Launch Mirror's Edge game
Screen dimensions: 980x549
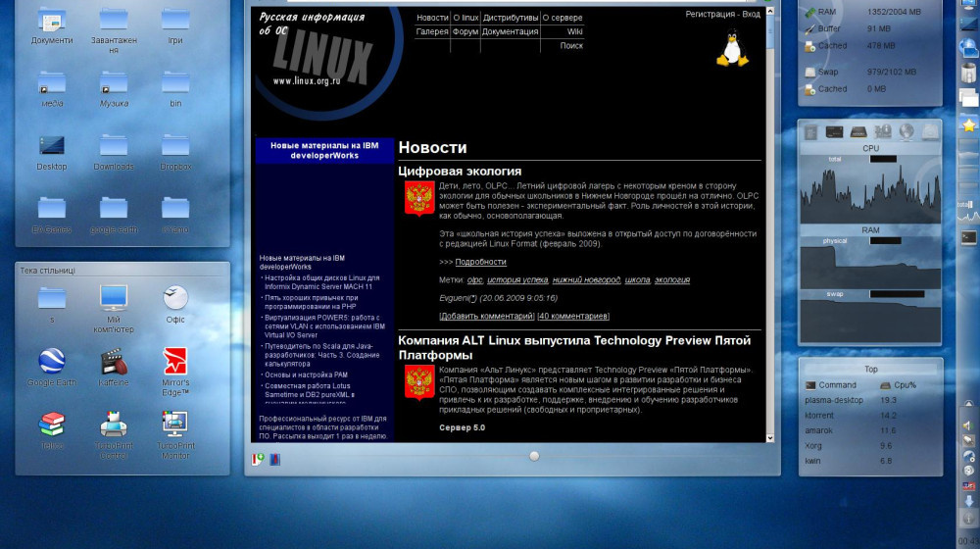click(x=175, y=372)
